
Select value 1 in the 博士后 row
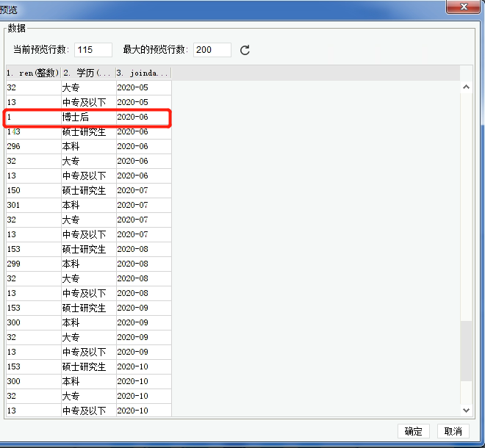pyautogui.click(x=34, y=117)
